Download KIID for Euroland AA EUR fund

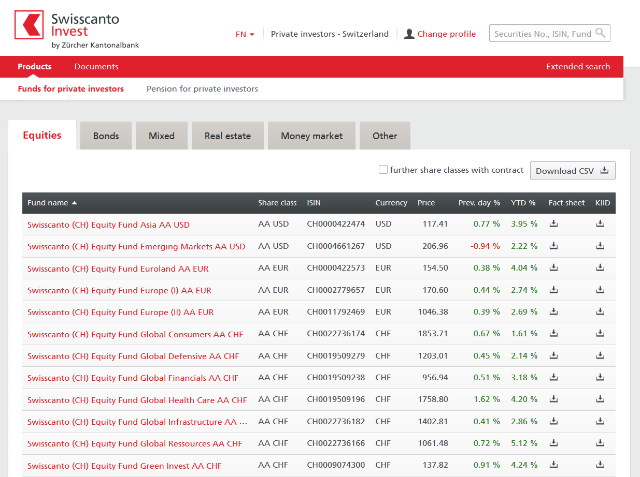(x=600, y=268)
